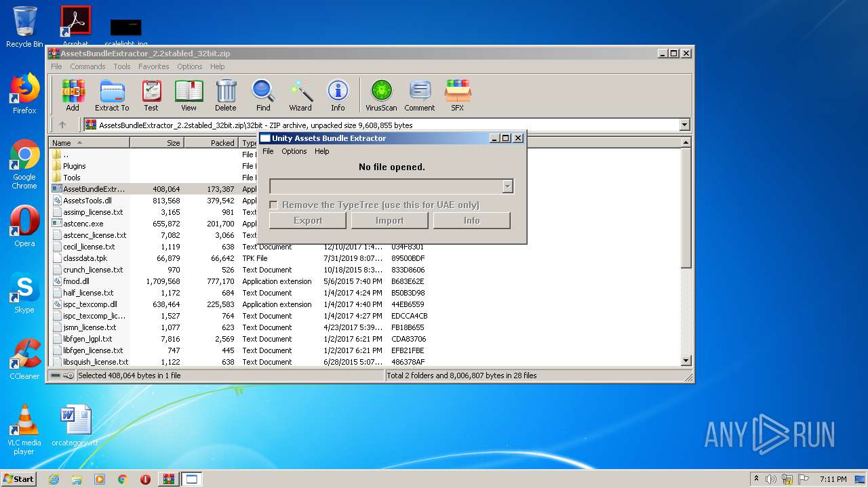Click the Info button in Bundle Extractor

(472, 220)
